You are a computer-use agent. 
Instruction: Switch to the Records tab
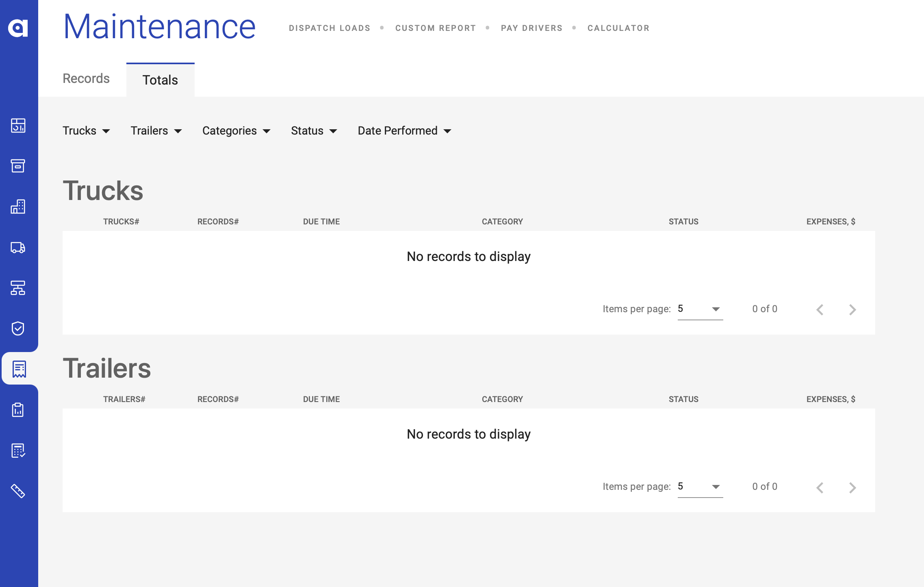86,78
